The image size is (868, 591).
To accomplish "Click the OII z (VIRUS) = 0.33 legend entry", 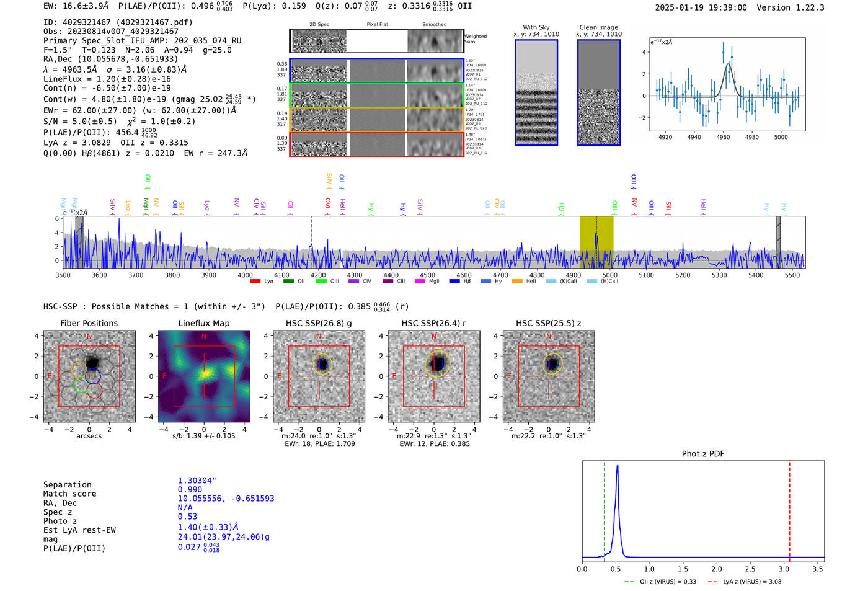I will pos(661,582).
